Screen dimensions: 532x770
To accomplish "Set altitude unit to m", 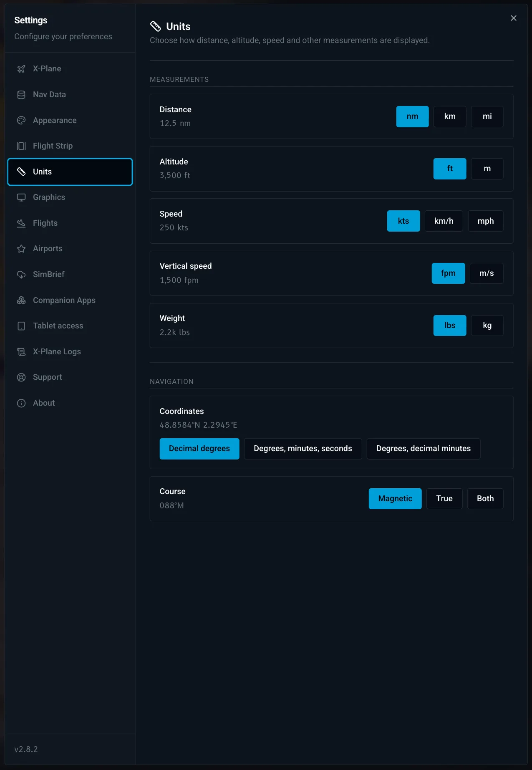I will 487,169.
